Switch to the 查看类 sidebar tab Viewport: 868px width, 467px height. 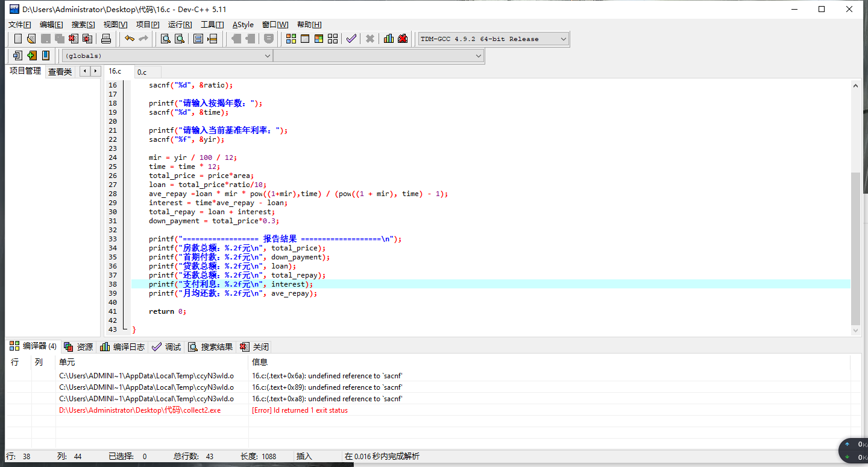60,72
